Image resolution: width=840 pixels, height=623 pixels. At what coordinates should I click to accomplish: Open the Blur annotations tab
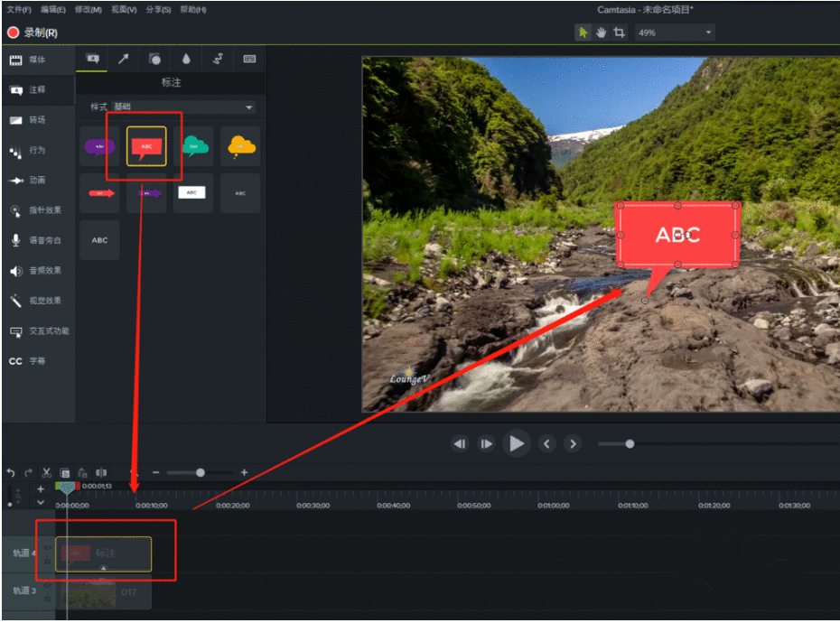[187, 60]
